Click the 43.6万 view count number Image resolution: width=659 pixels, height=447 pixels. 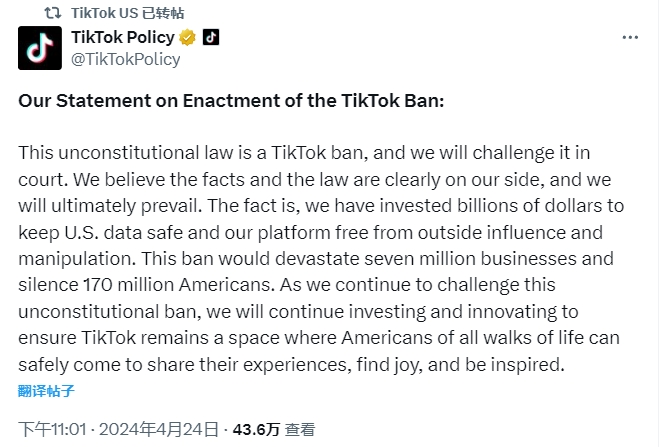(x=255, y=430)
